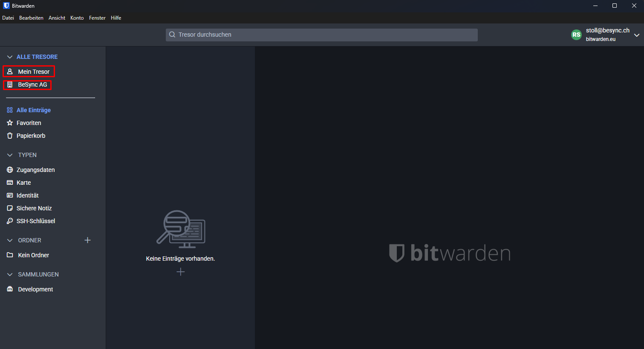Open the account switcher dropdown arrow
This screenshot has width=644, height=349.
(636, 35)
